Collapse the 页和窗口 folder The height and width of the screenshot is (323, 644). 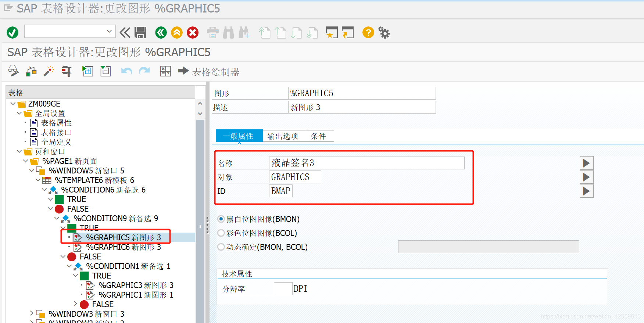[x=19, y=151]
